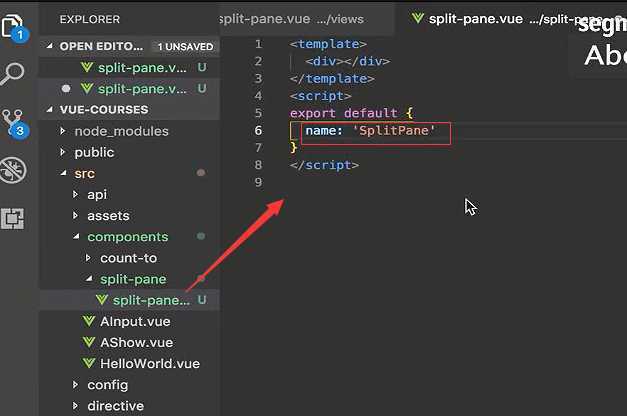Viewport: 627px width, 416px height.
Task: Open the Extensions view icon
Action: (14, 216)
